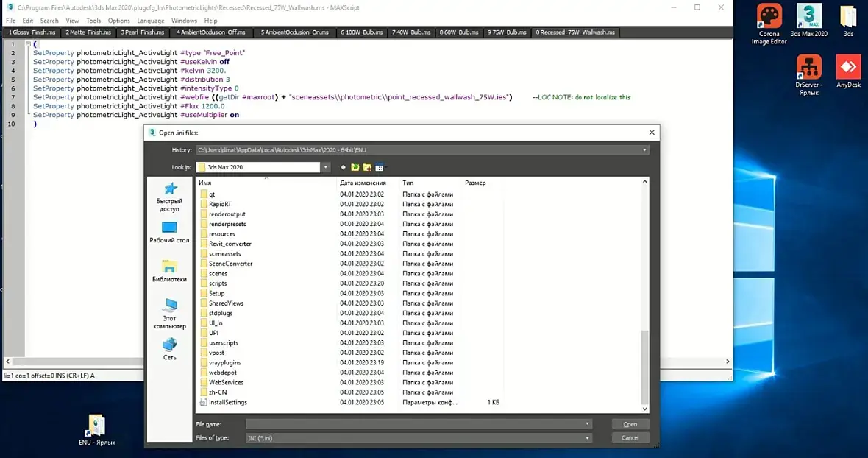Open ENU shortcut on the desktop
This screenshot has width=868, height=458.
pos(97,430)
